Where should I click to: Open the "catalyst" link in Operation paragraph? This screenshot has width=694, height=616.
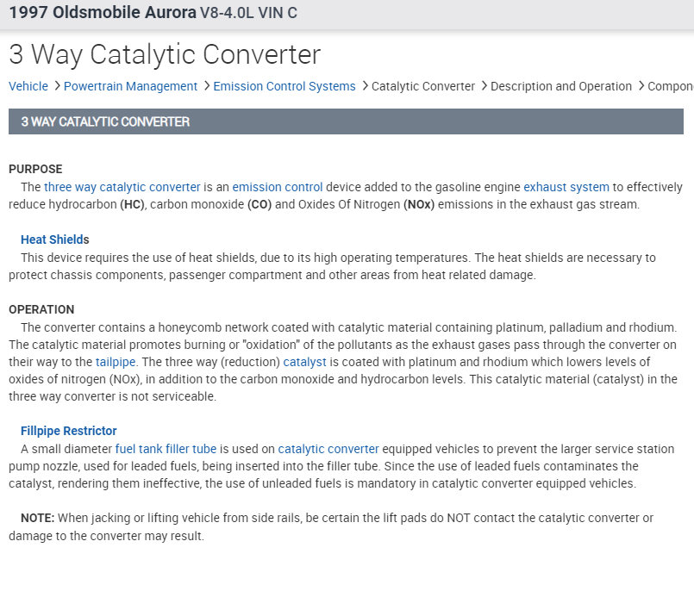(304, 362)
